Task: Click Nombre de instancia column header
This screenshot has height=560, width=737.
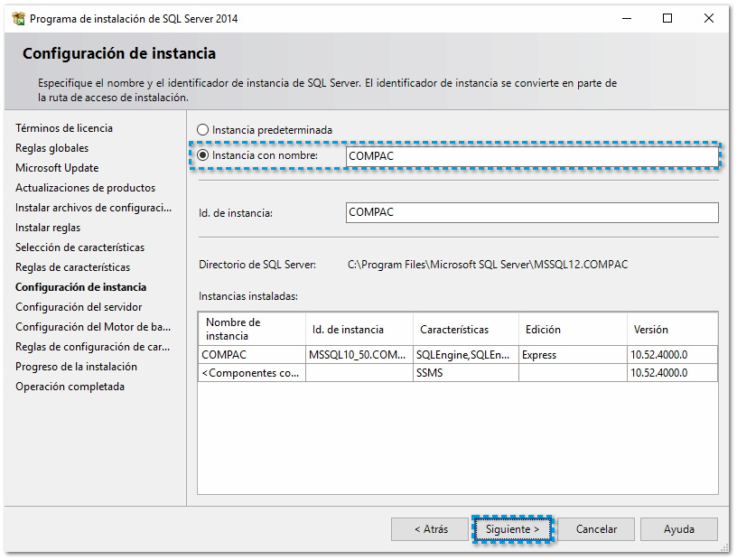Action: 252,329
